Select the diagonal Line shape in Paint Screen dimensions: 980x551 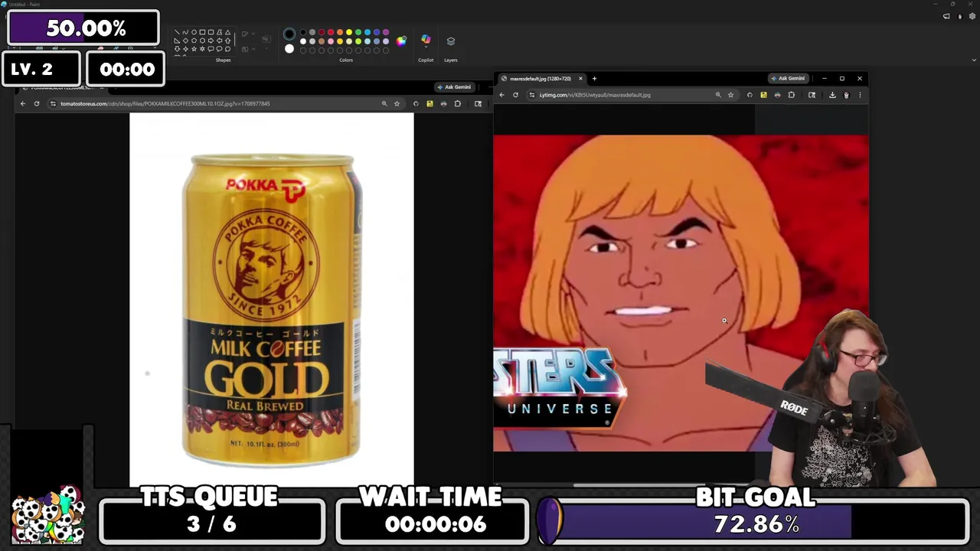pyautogui.click(x=177, y=32)
